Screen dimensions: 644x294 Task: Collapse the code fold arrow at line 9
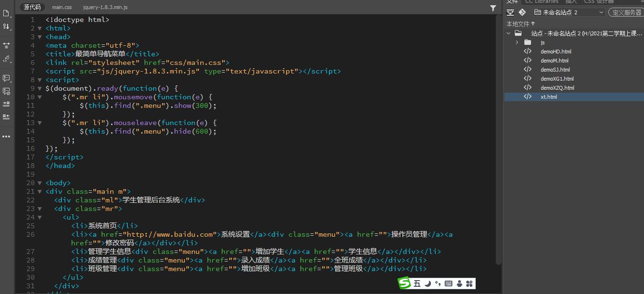[x=40, y=88]
